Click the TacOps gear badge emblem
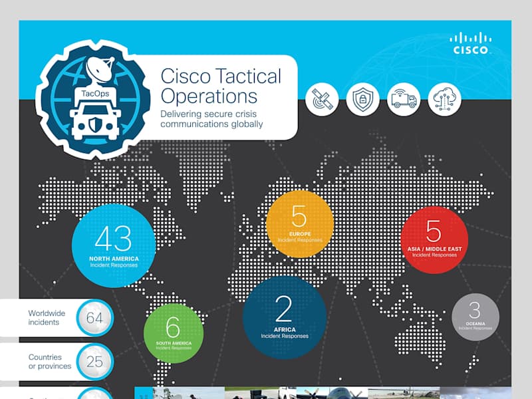The image size is (532, 399). pos(93,99)
